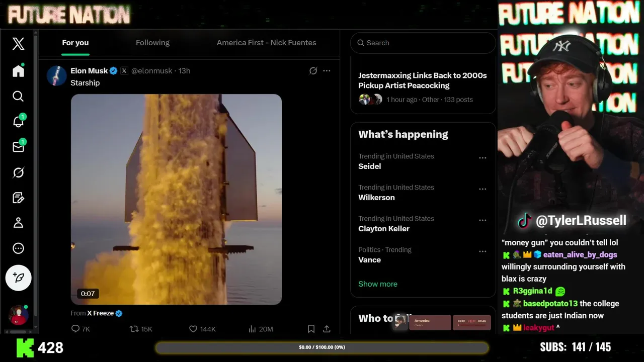Open the More circle icon in sidebar
644x362 pixels.
click(18, 248)
